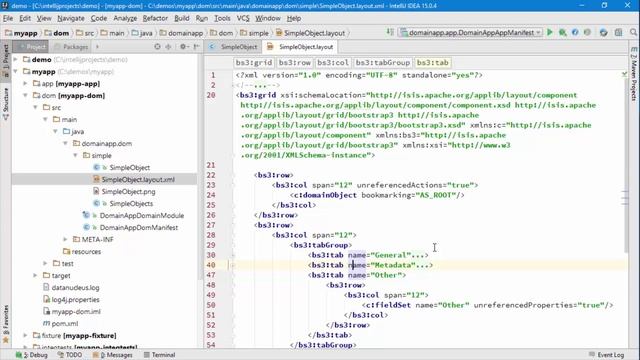Expand the fixture [myapp-fixture] module

coord(25,336)
